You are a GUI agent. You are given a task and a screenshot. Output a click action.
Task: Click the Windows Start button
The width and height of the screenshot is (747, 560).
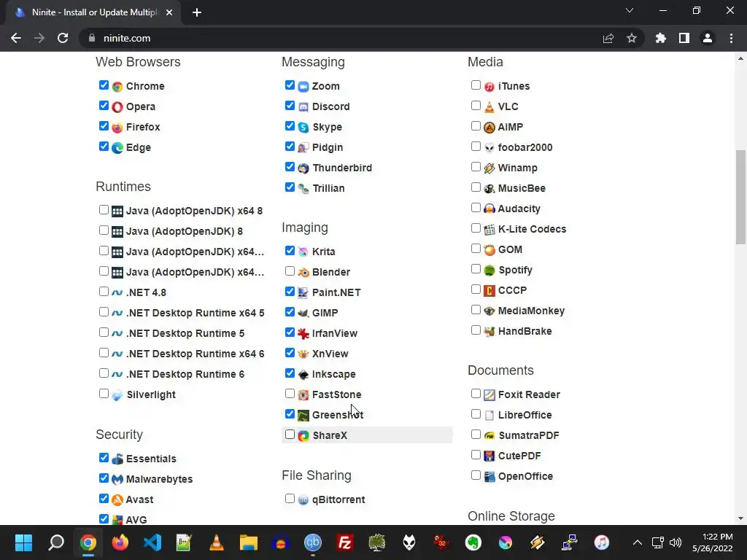coord(23,542)
